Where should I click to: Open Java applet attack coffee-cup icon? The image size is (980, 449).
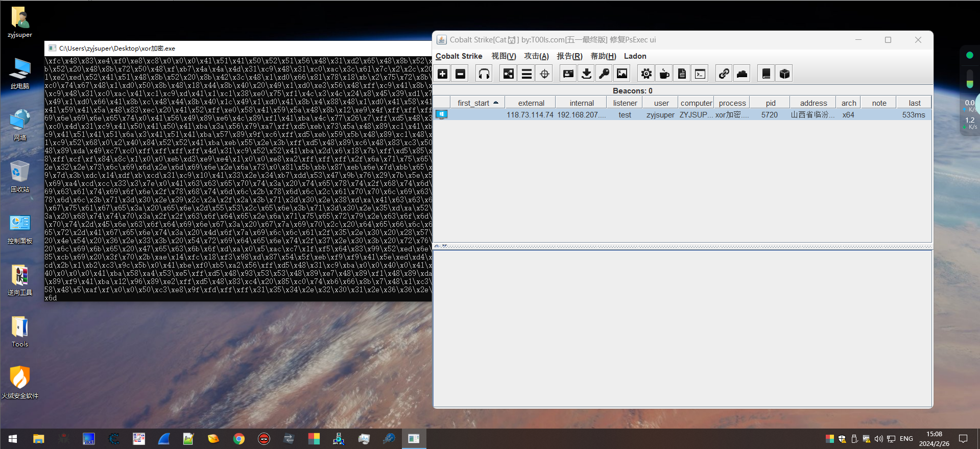click(664, 74)
